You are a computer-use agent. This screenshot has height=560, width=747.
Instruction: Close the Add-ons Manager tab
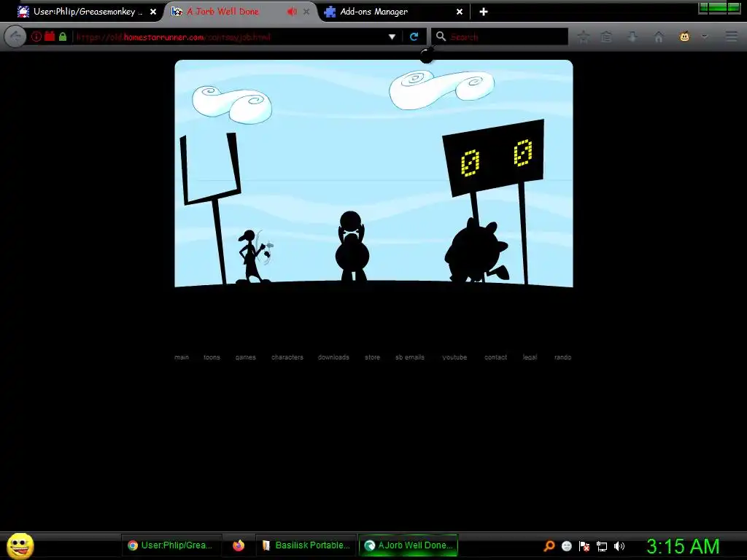[x=460, y=12]
